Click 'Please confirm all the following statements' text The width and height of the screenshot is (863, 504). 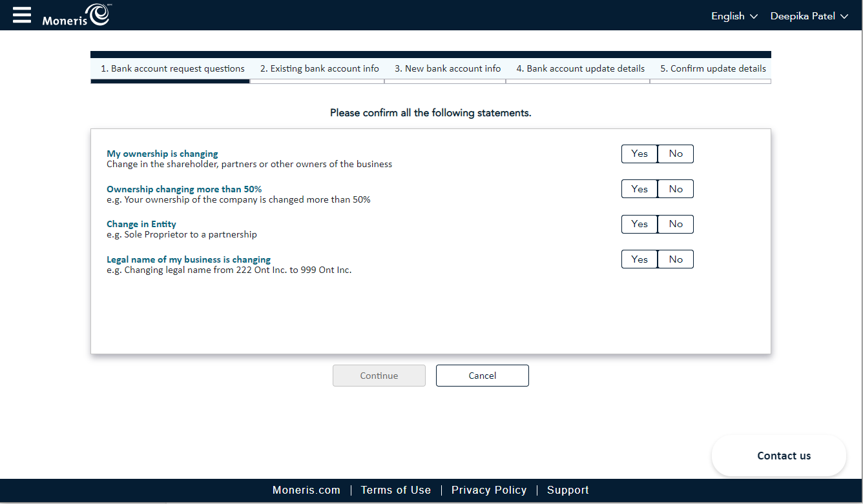click(431, 113)
